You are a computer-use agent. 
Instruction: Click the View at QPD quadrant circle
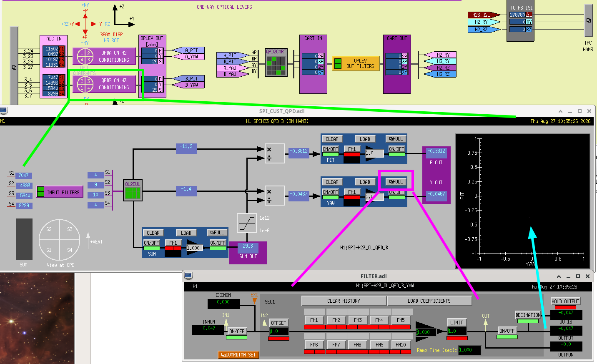point(59,239)
